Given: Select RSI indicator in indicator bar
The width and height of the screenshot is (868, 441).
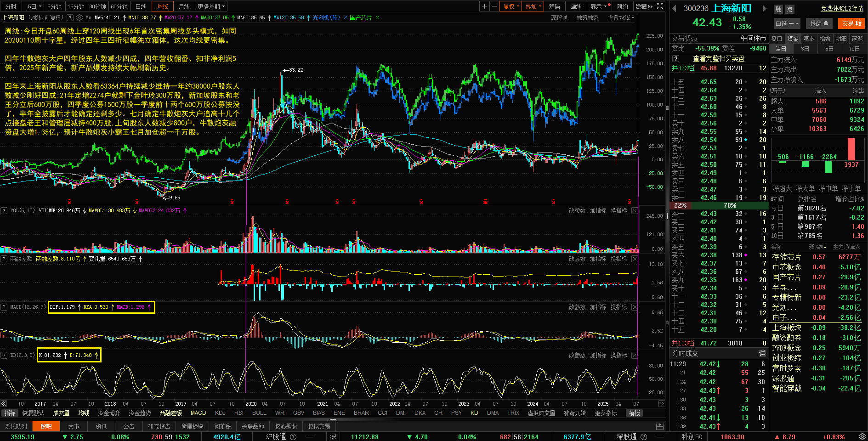Looking at the screenshot, I should pos(239,413).
